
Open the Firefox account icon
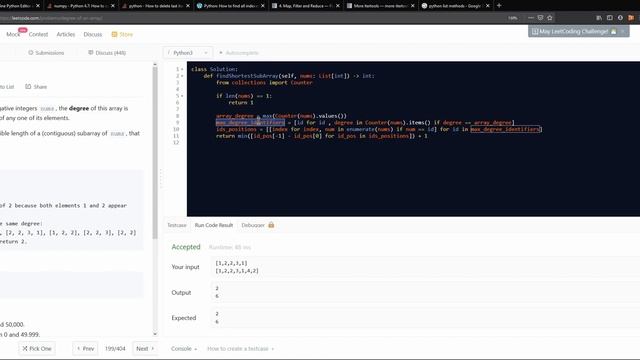pos(620,18)
